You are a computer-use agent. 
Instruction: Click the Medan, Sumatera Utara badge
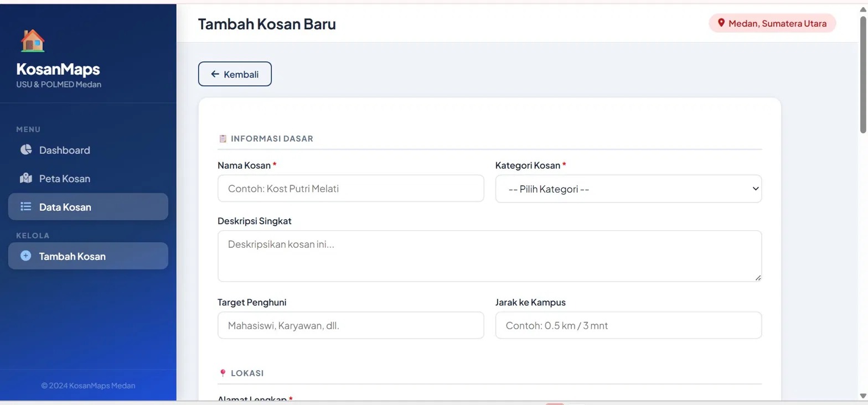click(772, 23)
